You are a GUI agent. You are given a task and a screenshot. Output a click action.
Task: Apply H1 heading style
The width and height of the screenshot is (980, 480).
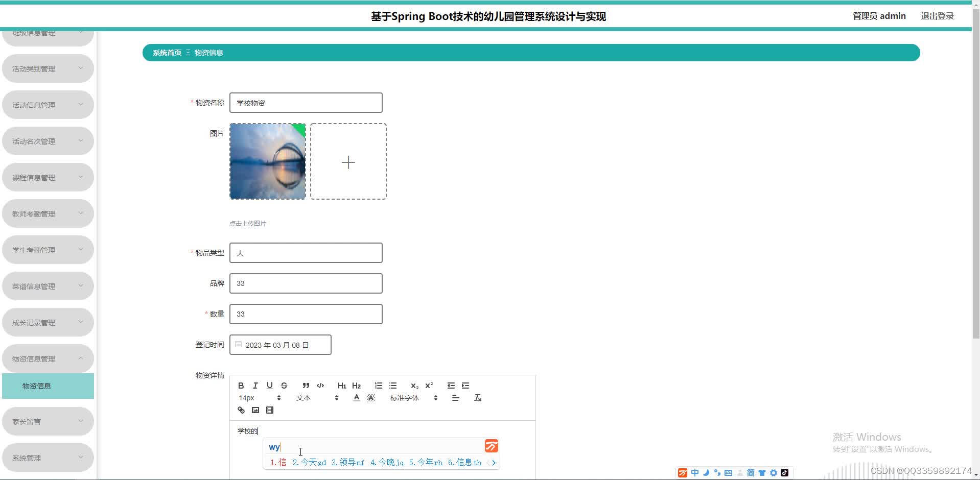click(342, 386)
